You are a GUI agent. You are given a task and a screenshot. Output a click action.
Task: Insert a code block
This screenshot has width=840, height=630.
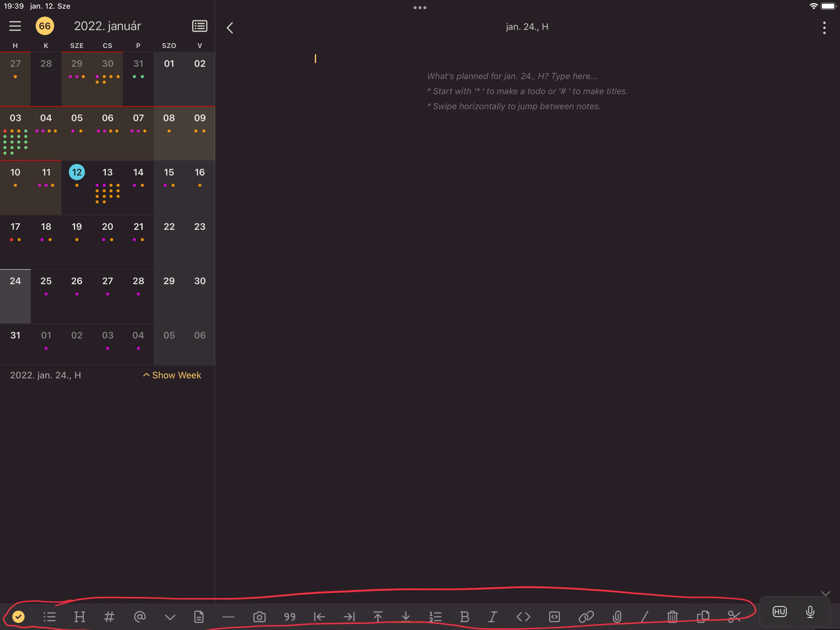click(554, 616)
